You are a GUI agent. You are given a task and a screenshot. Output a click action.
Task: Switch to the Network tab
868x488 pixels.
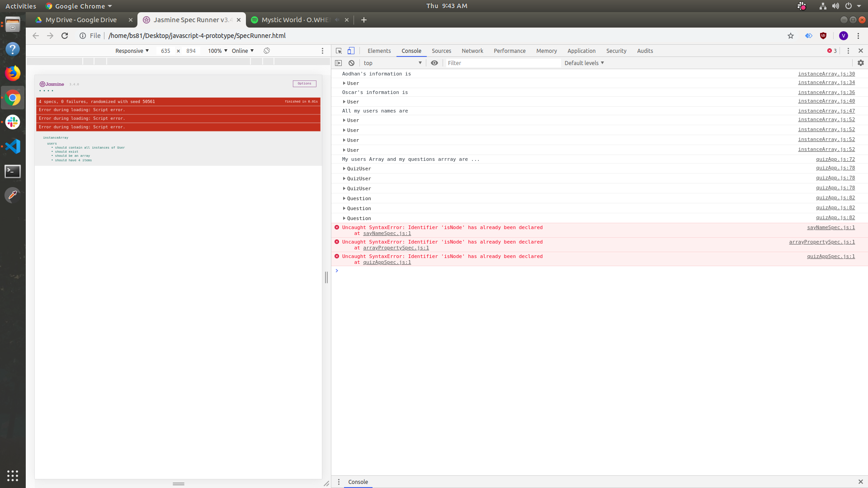click(x=472, y=51)
